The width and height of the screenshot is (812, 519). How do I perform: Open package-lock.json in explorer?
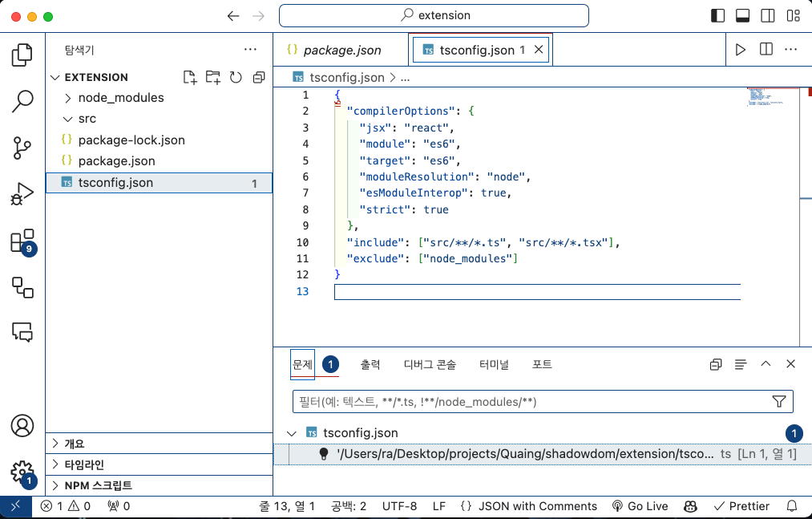point(159,140)
